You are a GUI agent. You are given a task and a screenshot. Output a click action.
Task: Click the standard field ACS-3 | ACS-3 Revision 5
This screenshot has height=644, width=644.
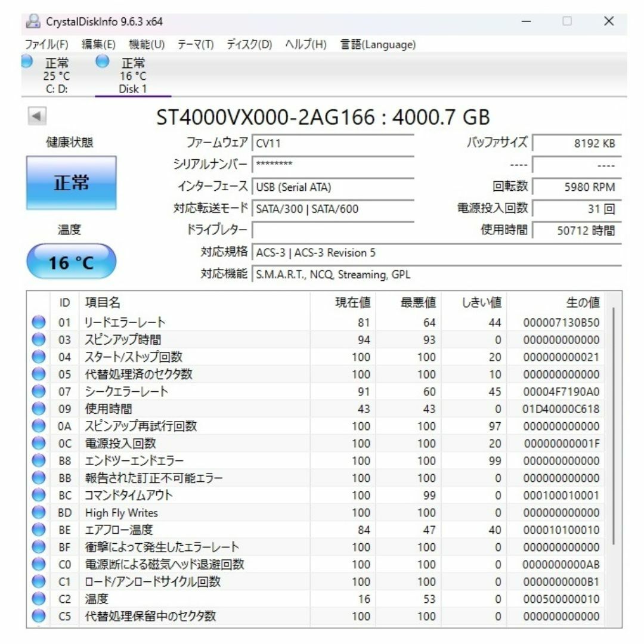(x=436, y=253)
